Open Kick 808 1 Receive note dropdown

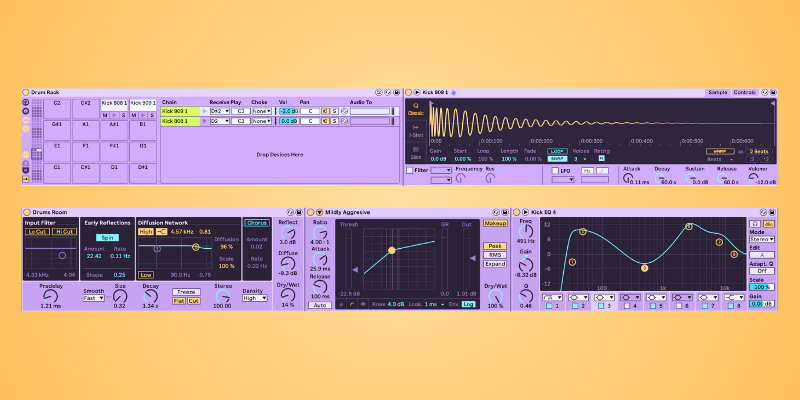[220, 121]
